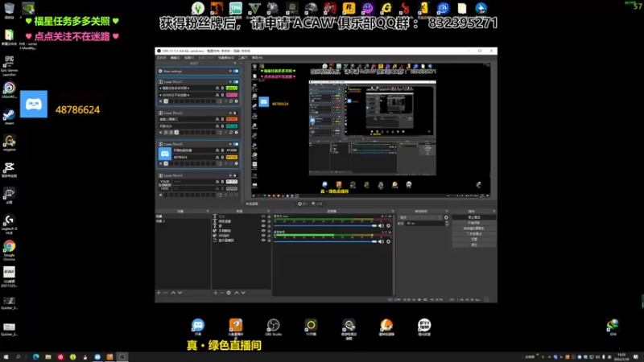Click the loop icon in Lower Third 2's slot row
This screenshot has height=362, width=644.
[x=231, y=133]
